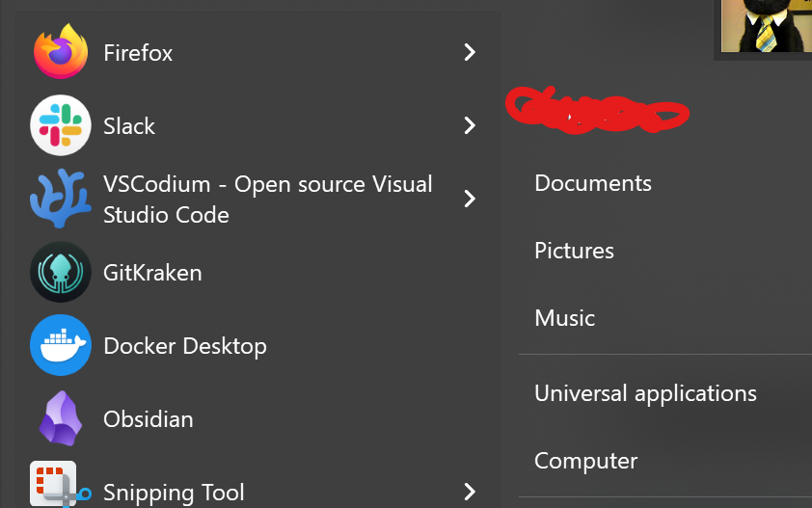Show VSCodium recent items arrow
This screenshot has width=812, height=508.
pos(470,199)
